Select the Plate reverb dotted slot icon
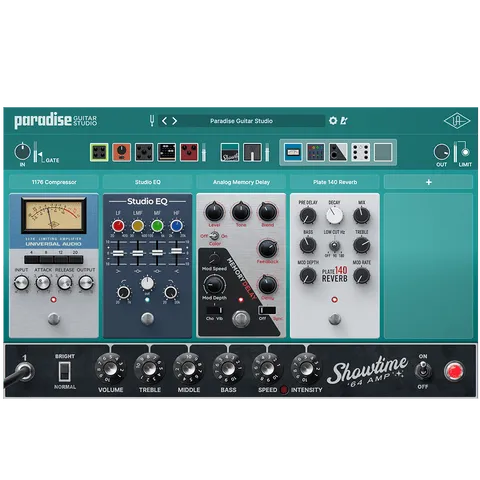Screen dimensions: 480x480 click(361, 152)
